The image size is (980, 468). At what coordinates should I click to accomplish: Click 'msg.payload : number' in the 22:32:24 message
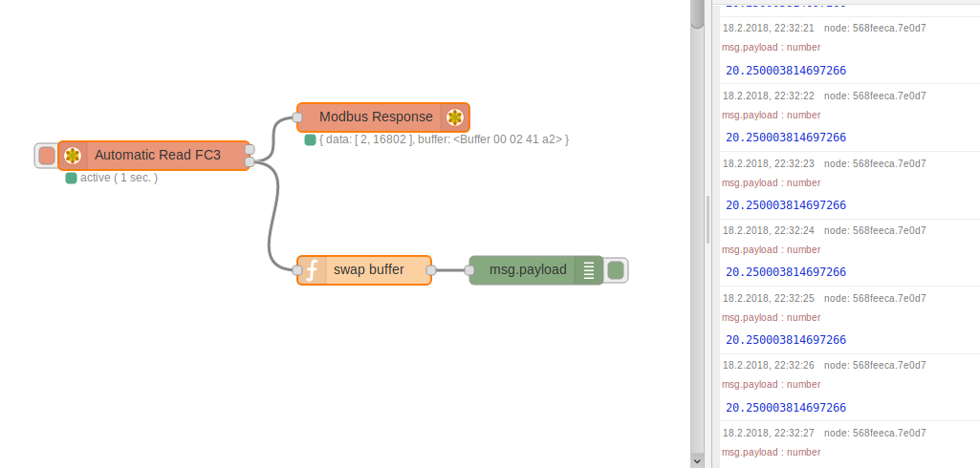click(772, 249)
